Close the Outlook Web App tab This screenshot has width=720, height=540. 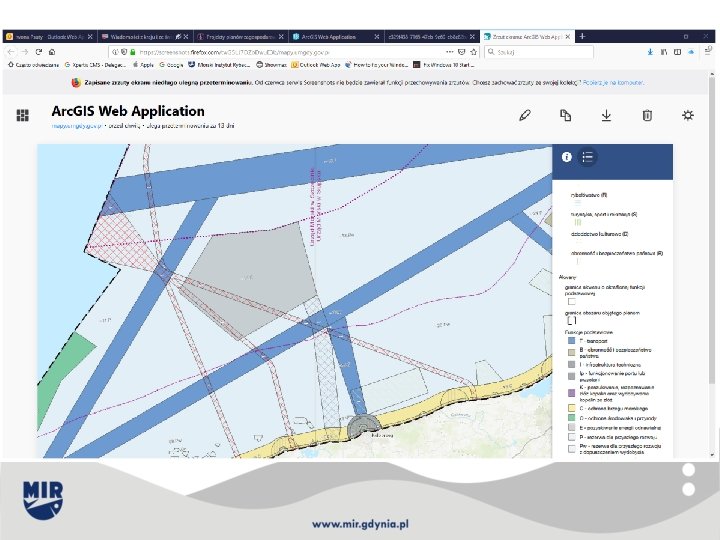tap(90, 36)
